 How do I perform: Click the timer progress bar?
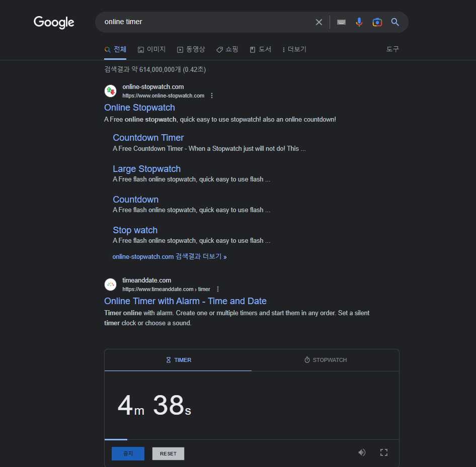(x=252, y=439)
